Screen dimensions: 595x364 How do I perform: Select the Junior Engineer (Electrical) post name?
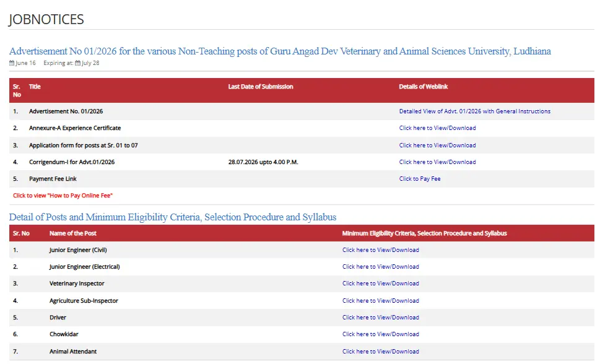tap(85, 266)
